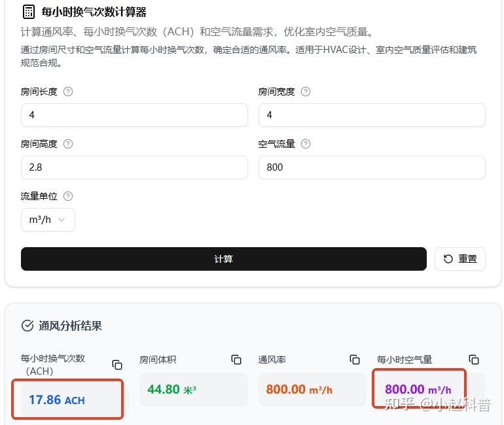The height and width of the screenshot is (425, 504).
Task: Open help tooltip for 房间长度
Action: click(68, 92)
